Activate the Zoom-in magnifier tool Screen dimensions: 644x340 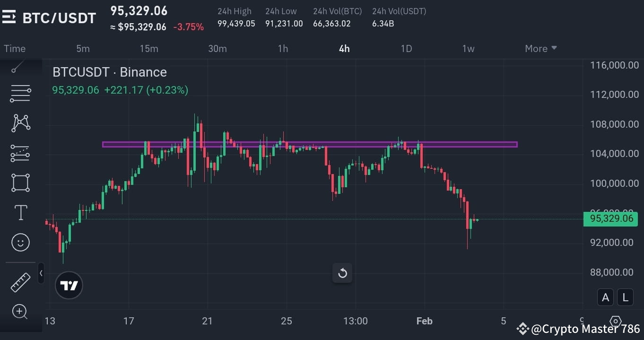(20, 312)
